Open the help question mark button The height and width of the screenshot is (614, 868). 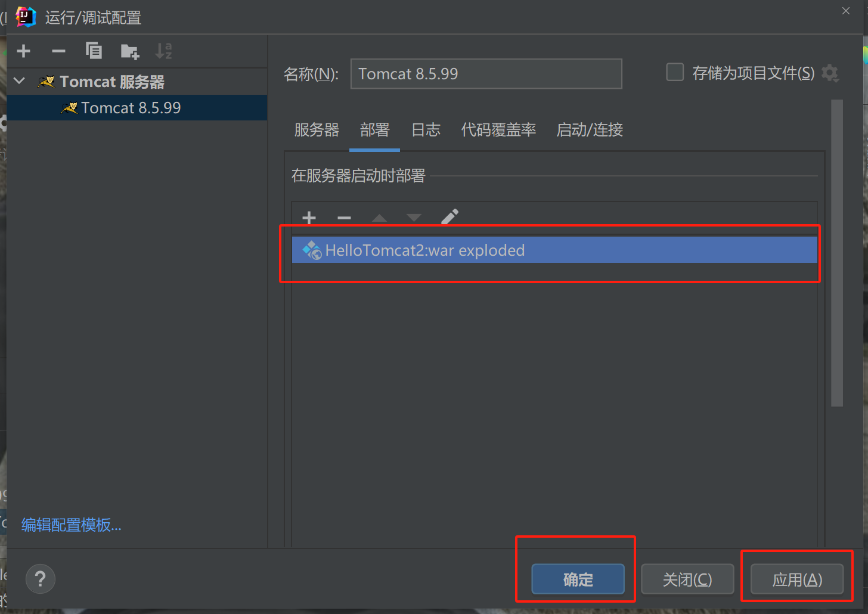[x=41, y=579]
